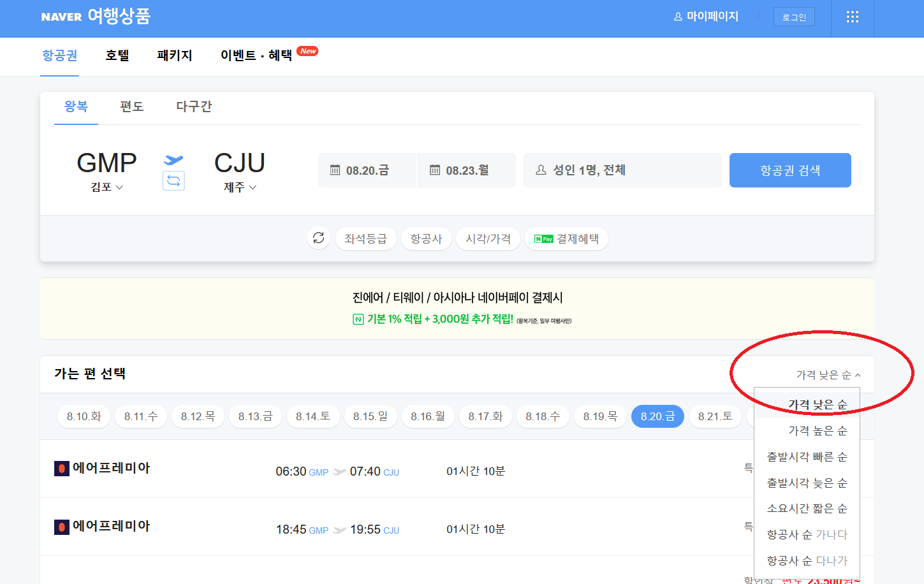This screenshot has width=924, height=584.
Task: Select date 8.21.토
Action: click(x=715, y=416)
